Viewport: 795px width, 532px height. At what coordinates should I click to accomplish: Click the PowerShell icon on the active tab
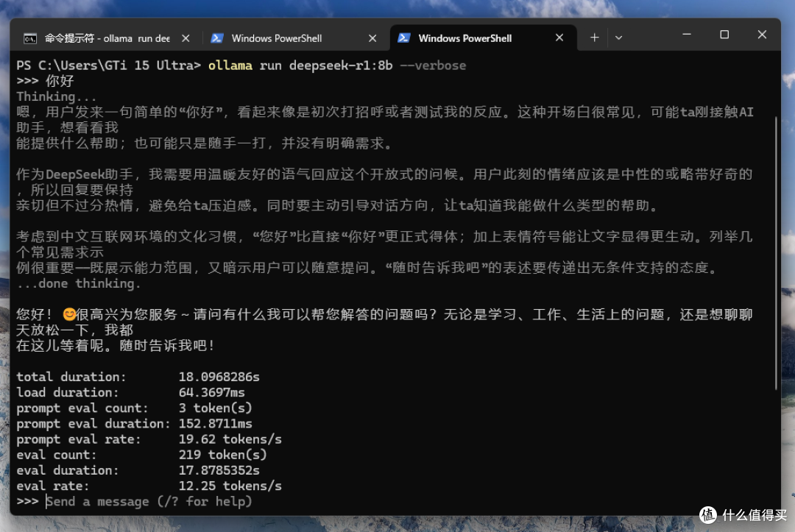point(404,38)
